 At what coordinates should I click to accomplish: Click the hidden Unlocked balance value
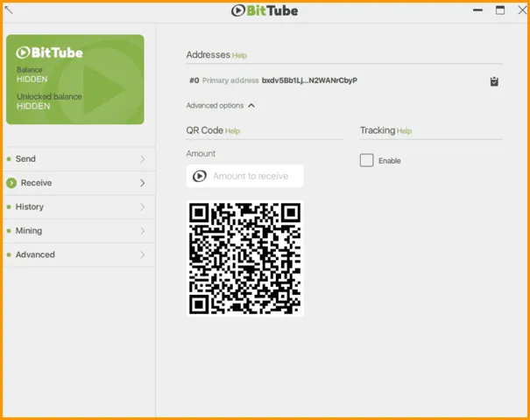(x=33, y=107)
